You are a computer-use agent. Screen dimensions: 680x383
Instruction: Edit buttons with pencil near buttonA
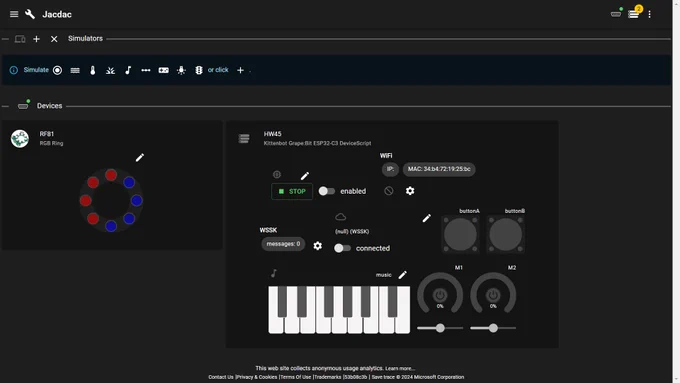(427, 218)
